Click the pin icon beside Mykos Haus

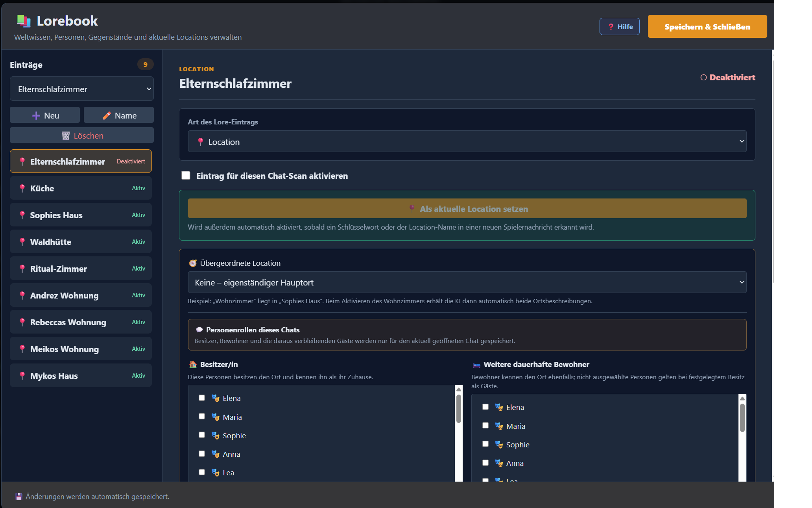coord(22,376)
